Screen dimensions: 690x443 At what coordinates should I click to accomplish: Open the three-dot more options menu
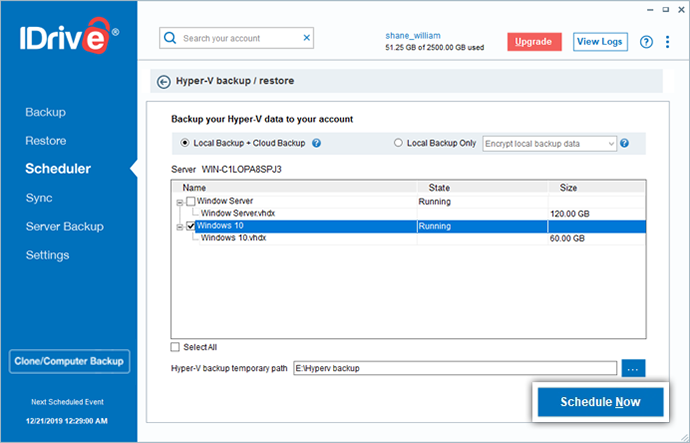[668, 42]
